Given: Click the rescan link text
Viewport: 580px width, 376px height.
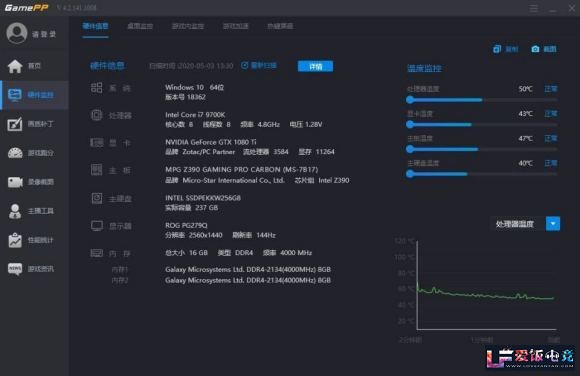Looking at the screenshot, I should (x=263, y=66).
